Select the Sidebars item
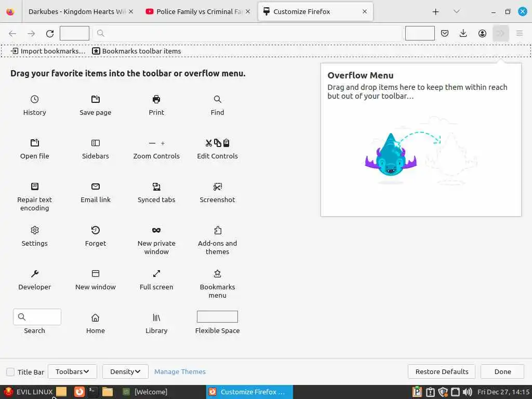The image size is (532, 399). click(96, 149)
